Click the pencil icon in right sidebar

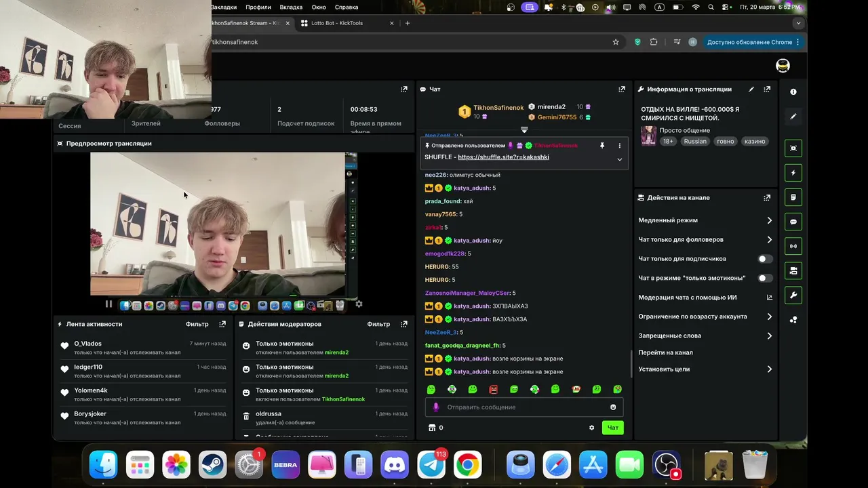pos(793,116)
